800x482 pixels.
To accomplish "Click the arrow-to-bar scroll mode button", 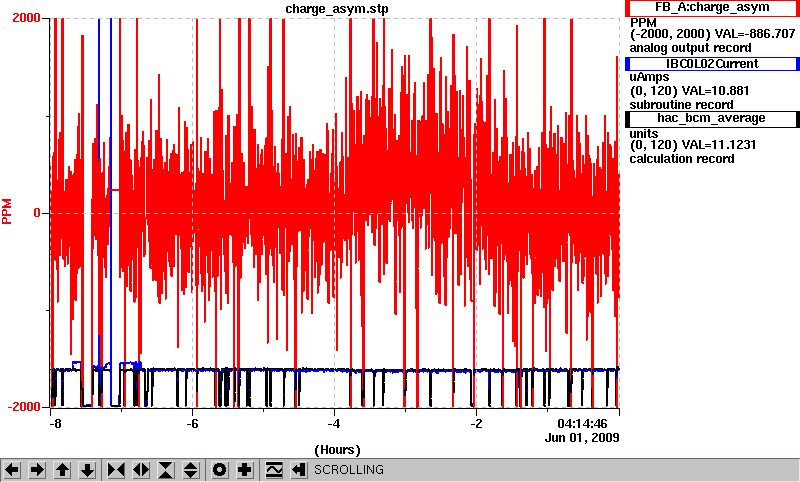I will tap(298, 470).
